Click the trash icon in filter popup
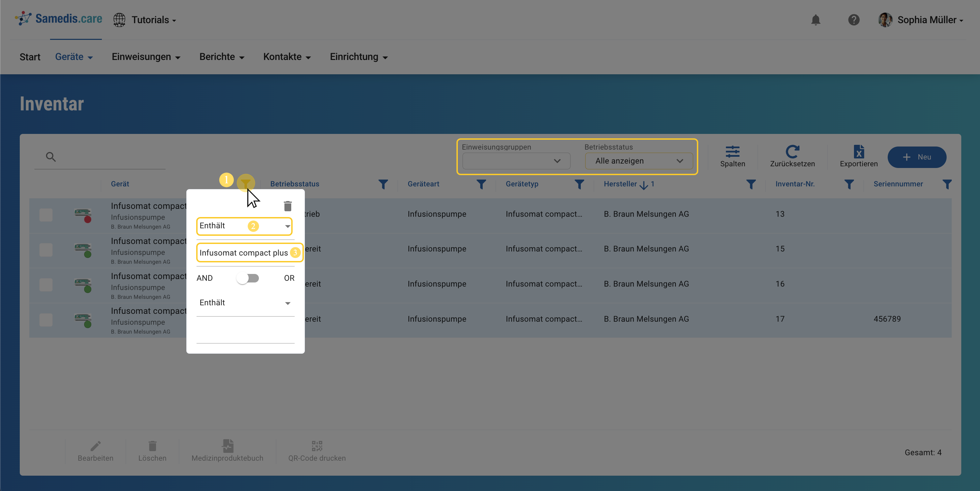This screenshot has height=491, width=980. point(287,206)
